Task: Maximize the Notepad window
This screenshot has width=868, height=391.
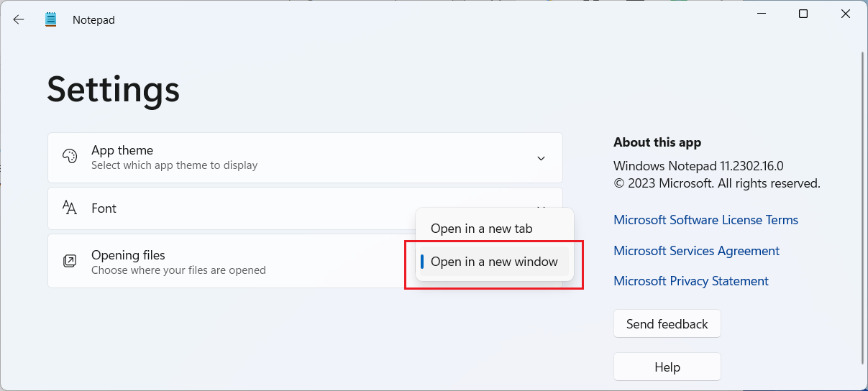Action: click(x=803, y=14)
